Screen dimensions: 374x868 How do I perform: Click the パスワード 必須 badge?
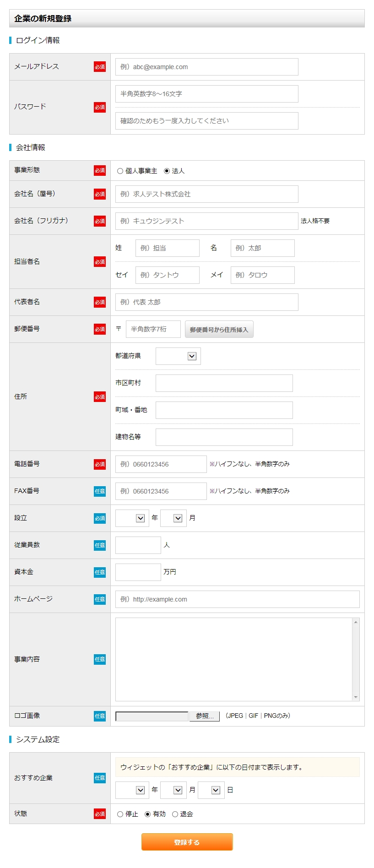[x=100, y=107]
